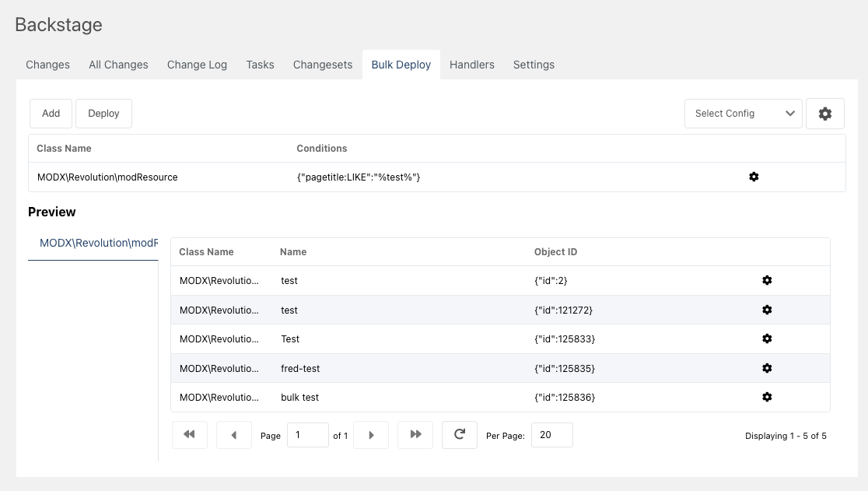This screenshot has height=491, width=868.
Task: Go to previous page of preview grid
Action: [x=233, y=434]
